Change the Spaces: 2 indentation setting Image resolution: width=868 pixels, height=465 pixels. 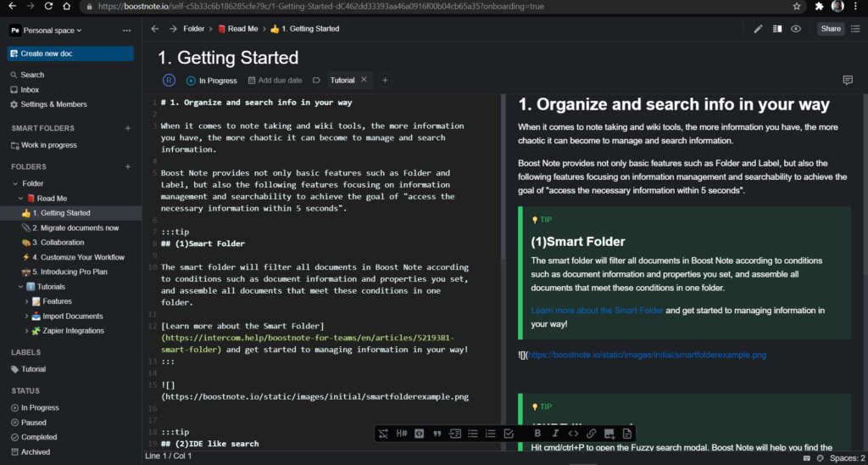(x=847, y=458)
